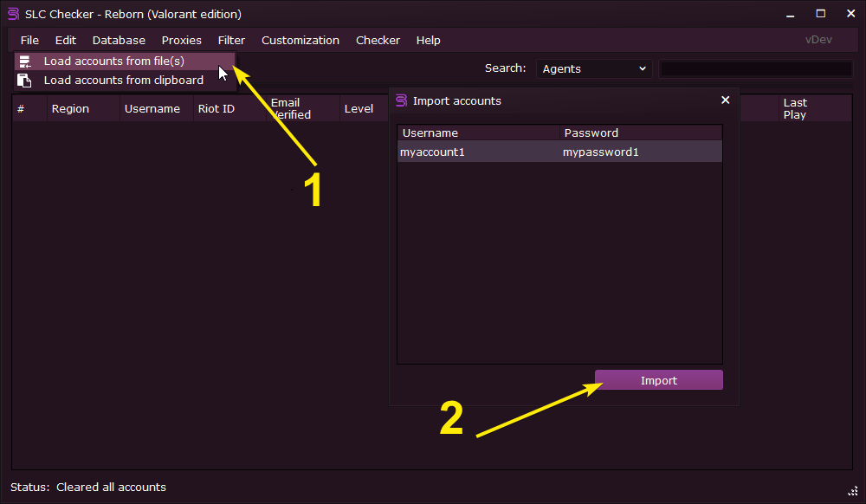The width and height of the screenshot is (866, 504).
Task: Close the Import accounts dialog
Action: [x=725, y=100]
